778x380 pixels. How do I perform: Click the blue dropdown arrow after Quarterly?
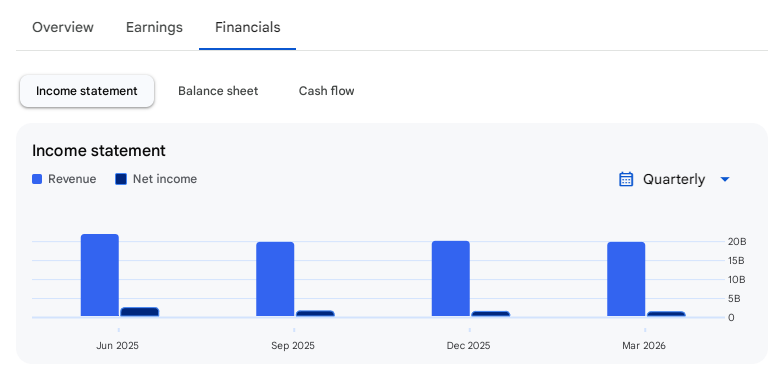[725, 179]
